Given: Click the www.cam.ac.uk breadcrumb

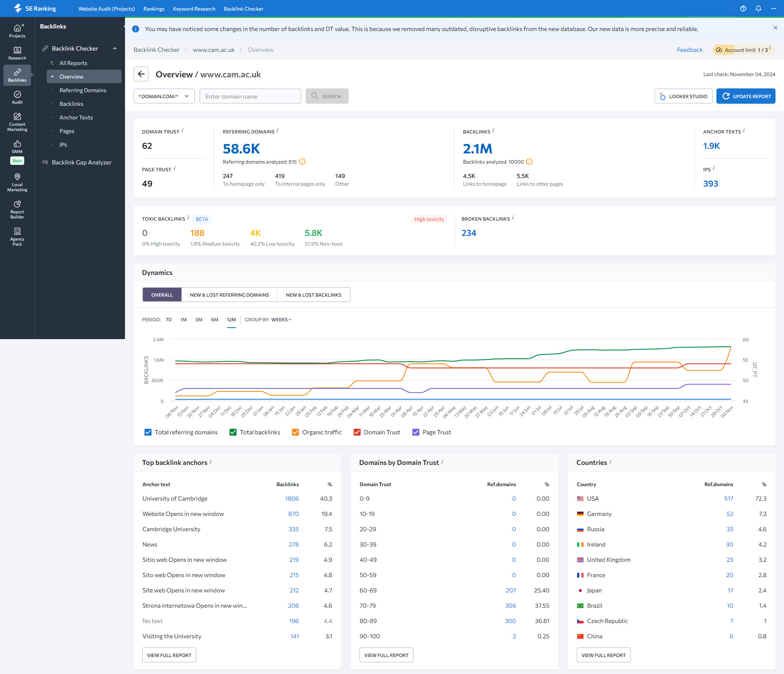Looking at the screenshot, I should click(x=213, y=50).
